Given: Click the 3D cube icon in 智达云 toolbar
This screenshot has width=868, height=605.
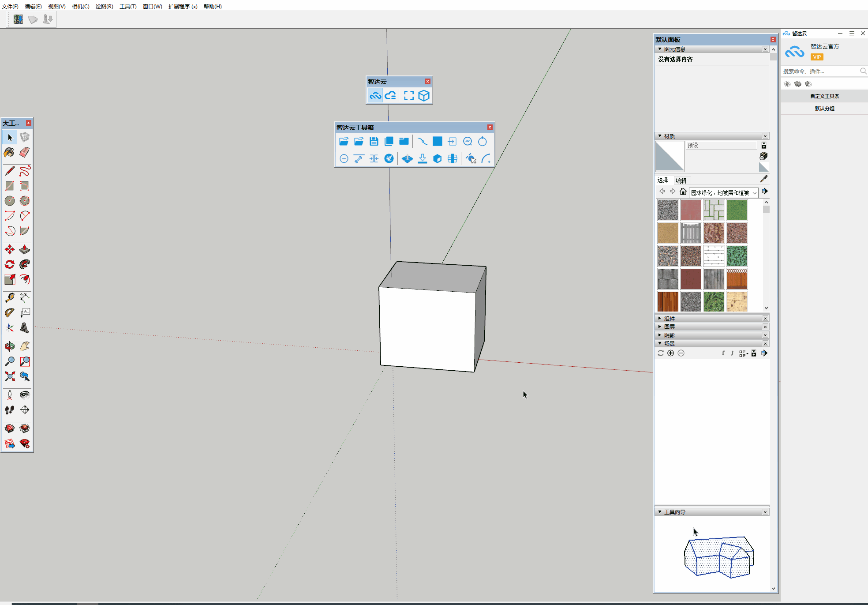Looking at the screenshot, I should pyautogui.click(x=424, y=96).
